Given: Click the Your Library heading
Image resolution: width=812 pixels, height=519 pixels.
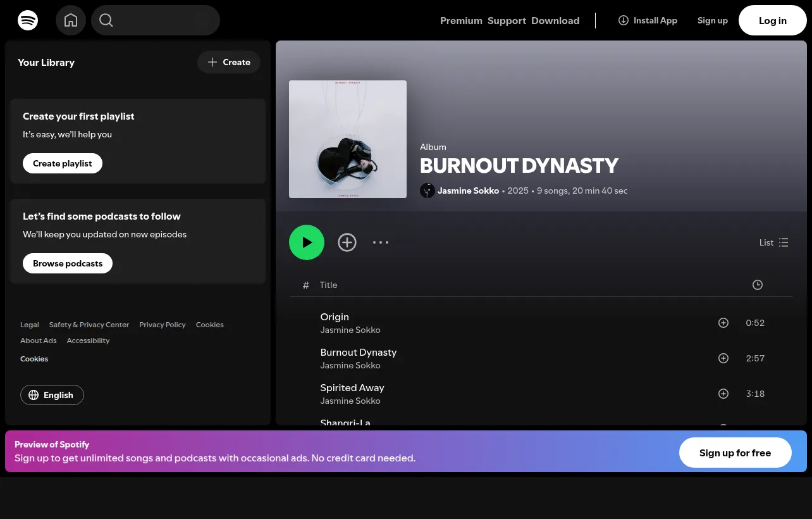Looking at the screenshot, I should [46, 62].
